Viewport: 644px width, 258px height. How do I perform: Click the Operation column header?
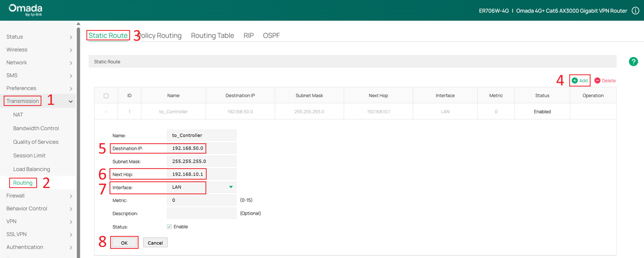tap(593, 95)
